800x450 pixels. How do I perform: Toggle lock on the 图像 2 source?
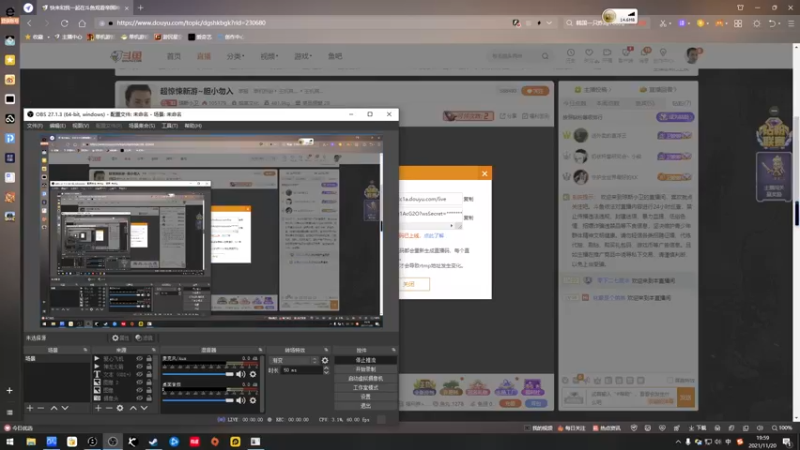(149, 382)
